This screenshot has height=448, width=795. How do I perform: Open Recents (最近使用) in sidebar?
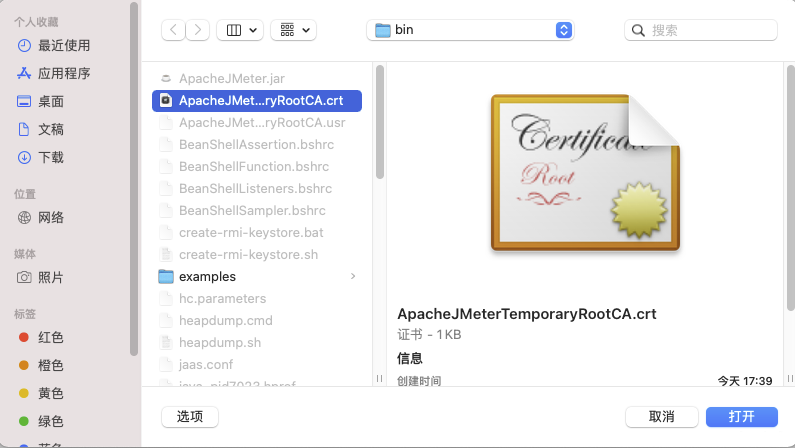click(x=54, y=46)
